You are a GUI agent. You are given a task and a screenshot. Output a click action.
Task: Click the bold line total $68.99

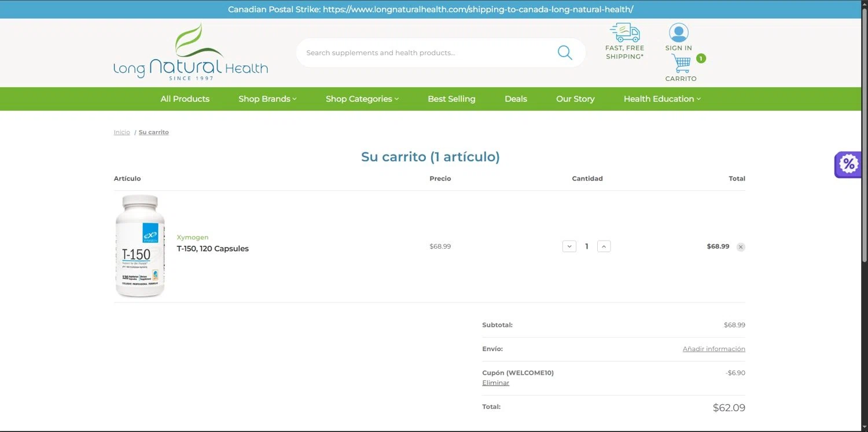coord(718,246)
